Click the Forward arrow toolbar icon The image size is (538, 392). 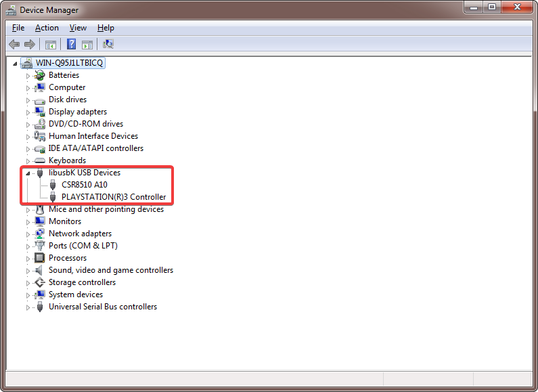30,44
